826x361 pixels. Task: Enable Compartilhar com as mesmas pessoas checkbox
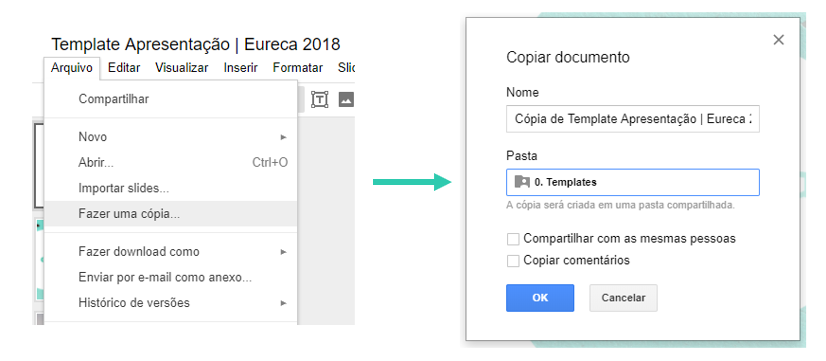coord(513,239)
